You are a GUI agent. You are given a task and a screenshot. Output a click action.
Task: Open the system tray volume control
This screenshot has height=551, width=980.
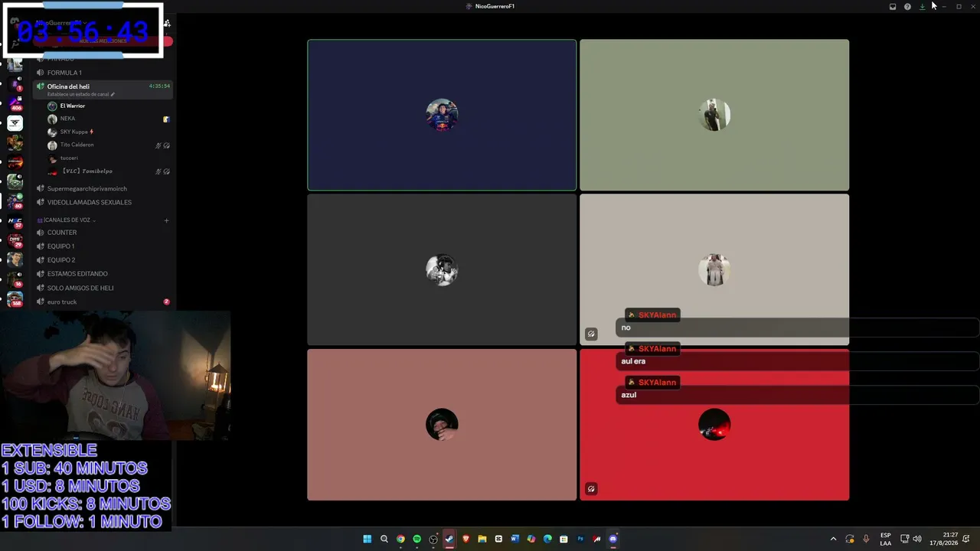click(917, 539)
